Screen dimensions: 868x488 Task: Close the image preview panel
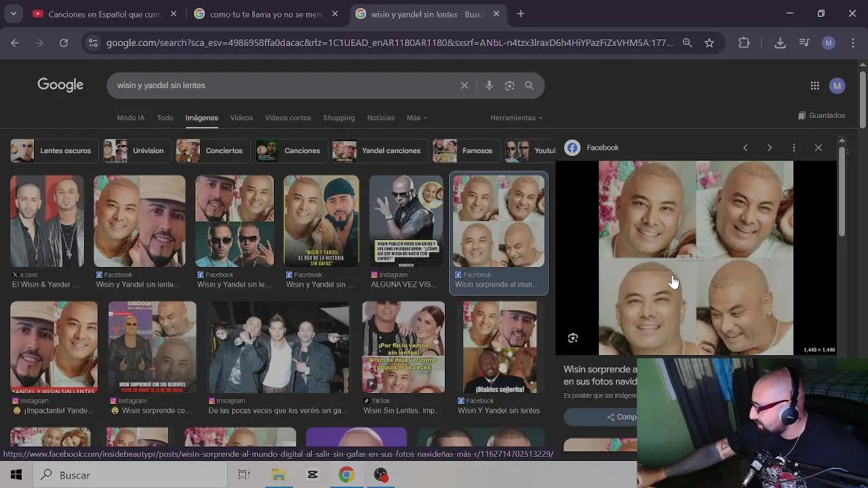click(818, 148)
